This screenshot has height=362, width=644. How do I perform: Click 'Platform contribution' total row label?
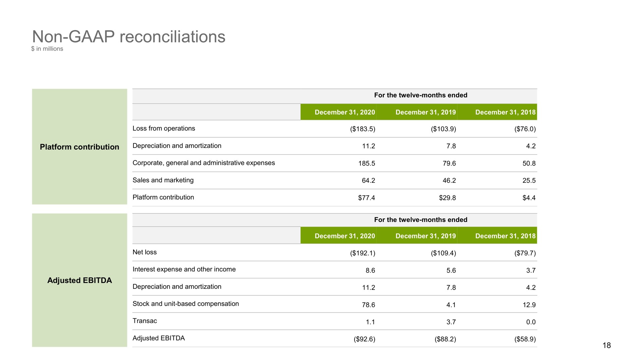(163, 197)
